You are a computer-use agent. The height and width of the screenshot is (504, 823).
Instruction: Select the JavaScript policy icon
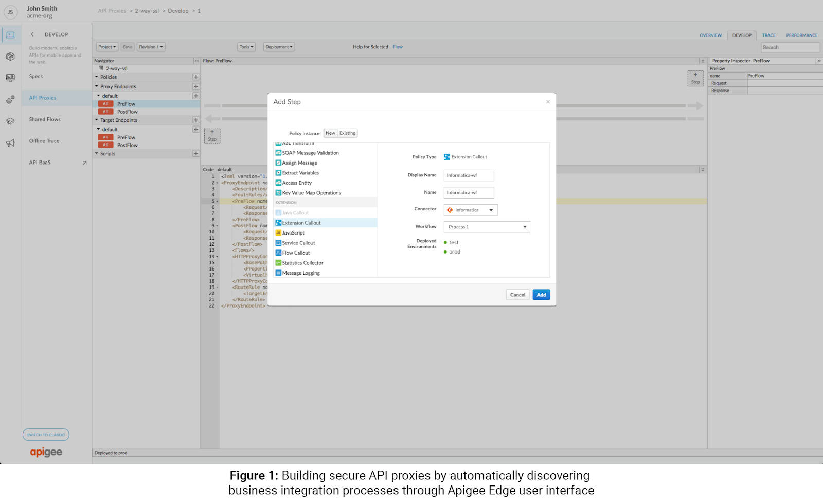278,233
